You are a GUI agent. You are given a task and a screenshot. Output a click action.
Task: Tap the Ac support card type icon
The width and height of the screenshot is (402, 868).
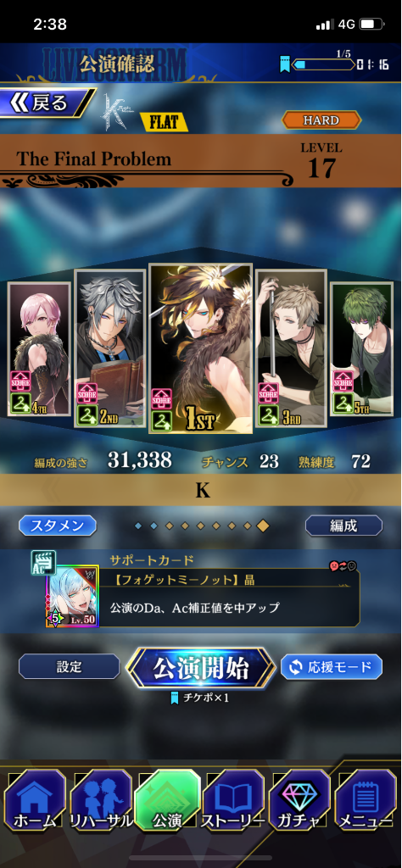(42, 562)
